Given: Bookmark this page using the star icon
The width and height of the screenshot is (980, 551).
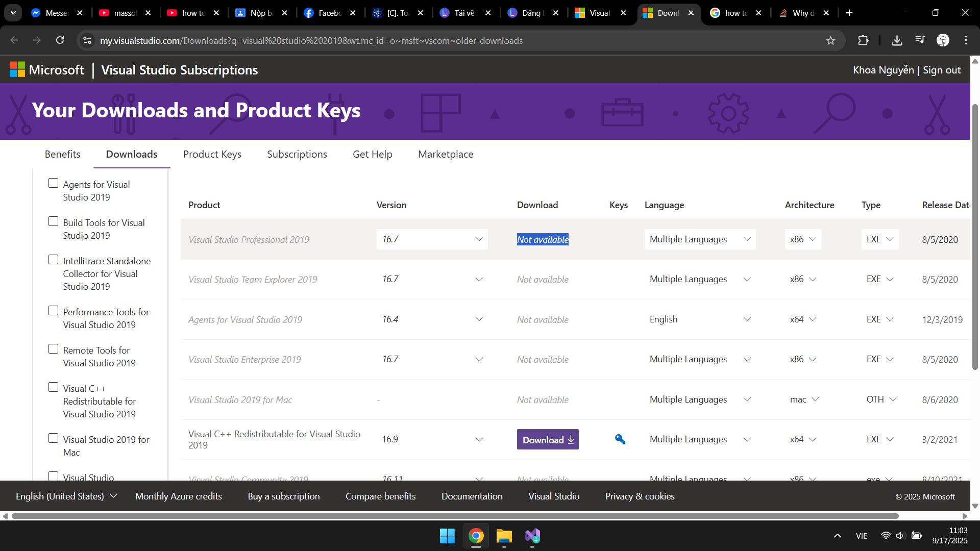Looking at the screenshot, I should (x=831, y=40).
